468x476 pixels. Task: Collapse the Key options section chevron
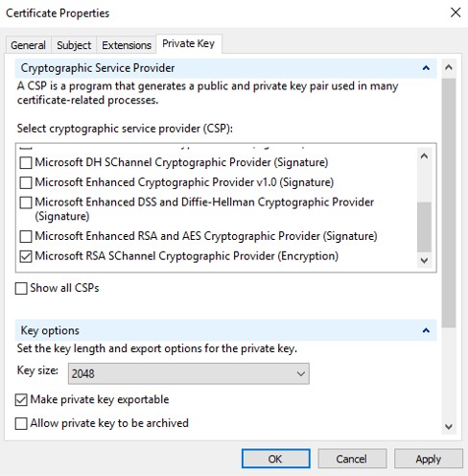pos(426,330)
